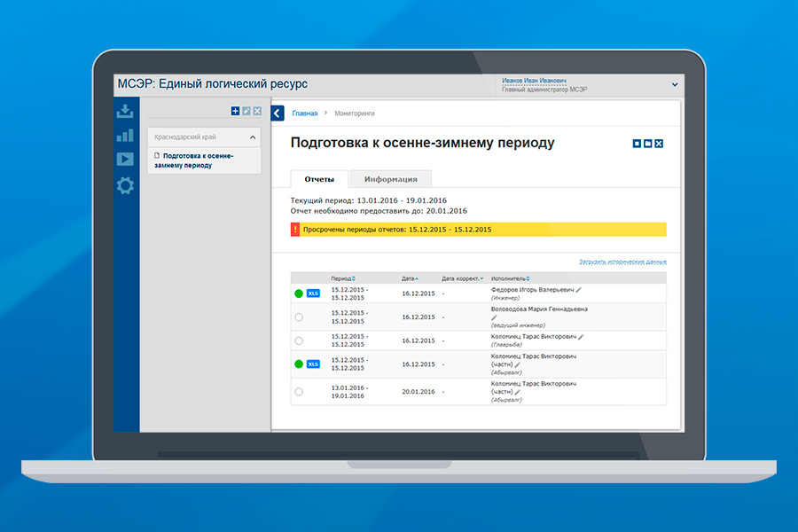Screen dimensions: 798x532
Task: Select the radio button for Воловодова Мария Геннадьевна
Action: pyautogui.click(x=298, y=317)
